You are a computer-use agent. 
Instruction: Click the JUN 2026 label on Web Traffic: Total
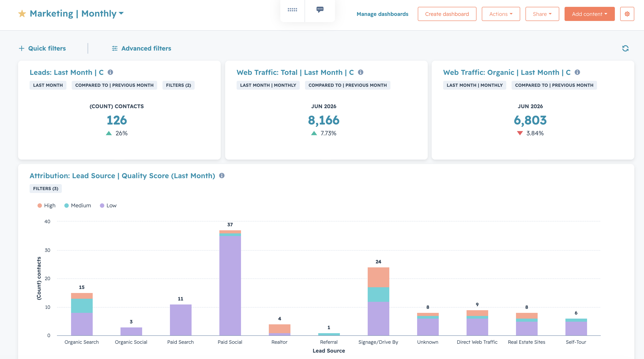324,106
